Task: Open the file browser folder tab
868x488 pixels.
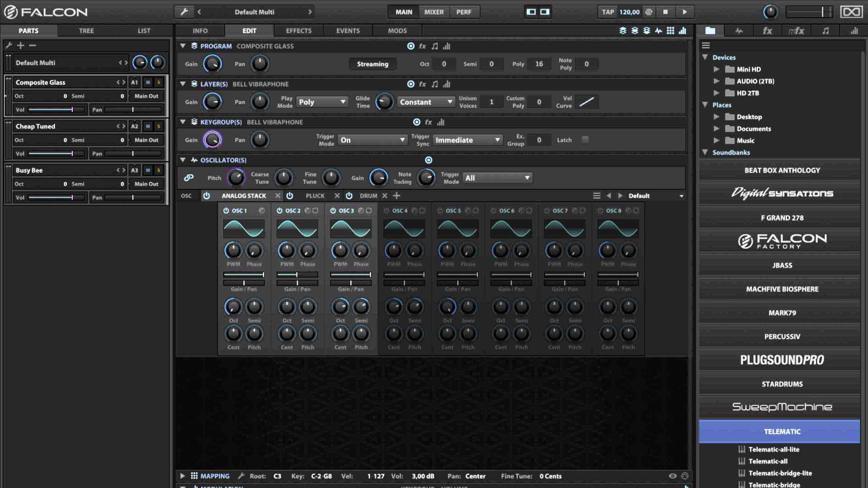Action: pos(710,31)
